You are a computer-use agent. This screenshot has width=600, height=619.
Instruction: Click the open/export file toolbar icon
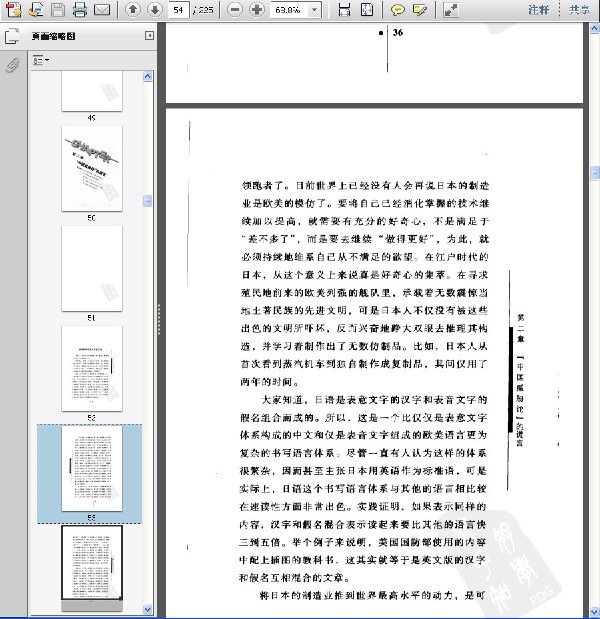36,9
